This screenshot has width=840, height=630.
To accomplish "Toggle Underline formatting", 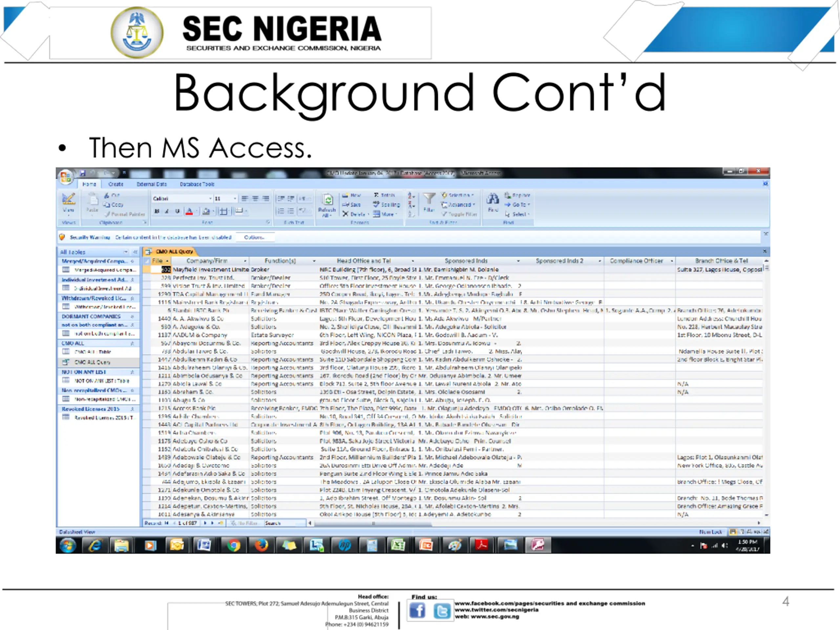I will click(177, 211).
